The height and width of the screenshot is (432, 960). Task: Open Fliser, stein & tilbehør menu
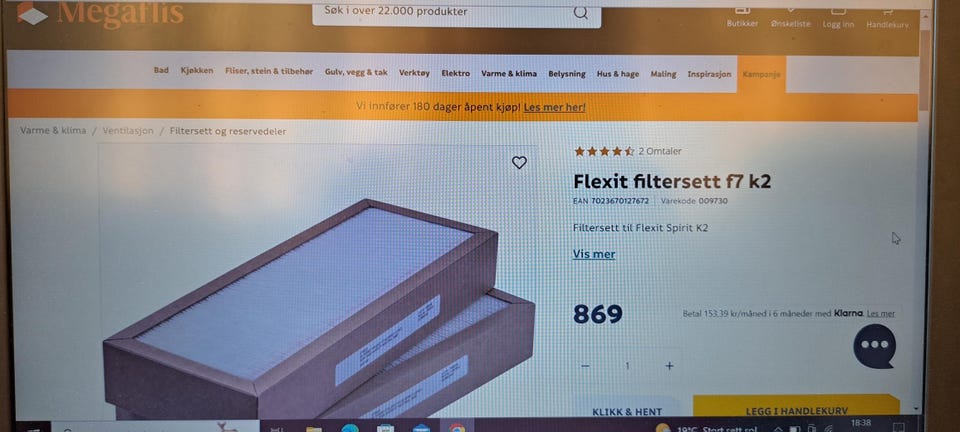click(x=269, y=72)
